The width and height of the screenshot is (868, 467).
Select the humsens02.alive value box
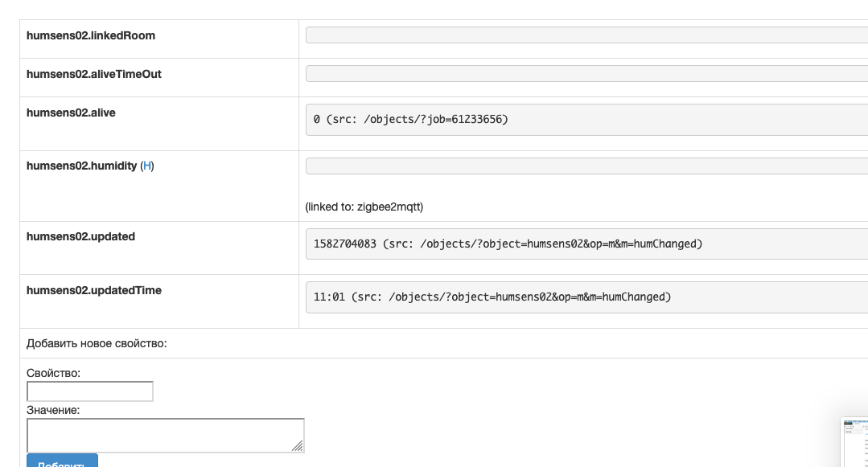[x=586, y=120]
